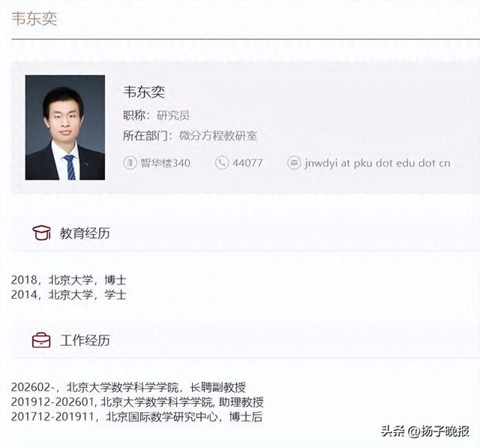Click the email address jnwdyi at pku
This screenshot has width=480, height=448.
(x=378, y=163)
